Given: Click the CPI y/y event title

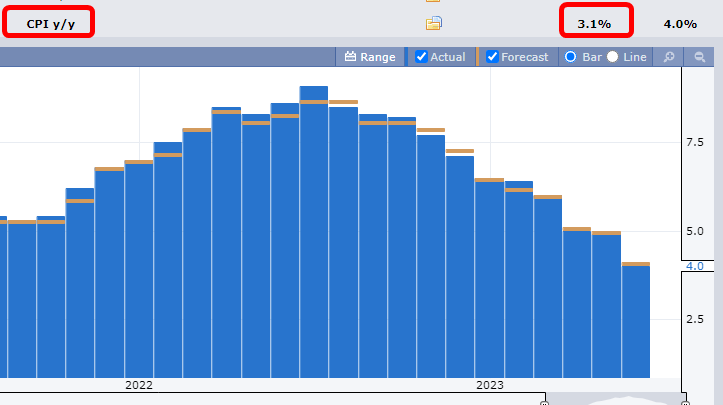Looking at the screenshot, I should pos(49,23).
